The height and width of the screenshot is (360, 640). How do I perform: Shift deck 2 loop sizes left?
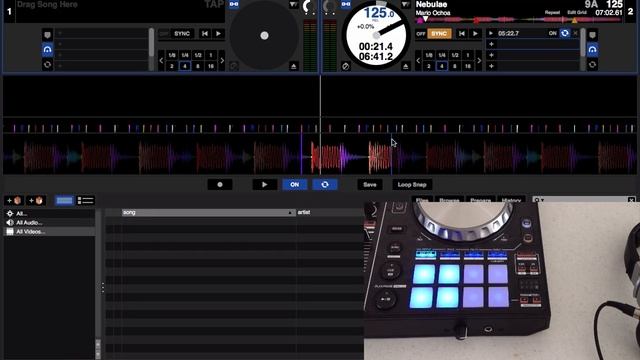pyautogui.click(x=418, y=60)
